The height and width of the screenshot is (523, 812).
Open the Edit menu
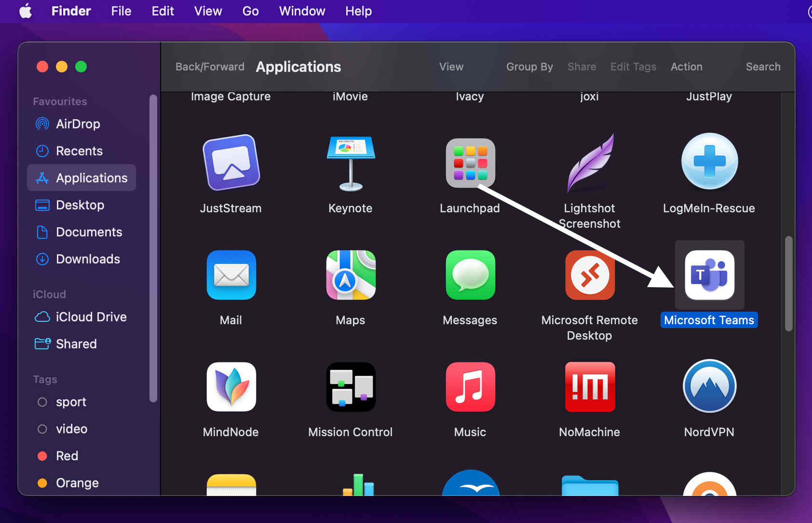(162, 11)
